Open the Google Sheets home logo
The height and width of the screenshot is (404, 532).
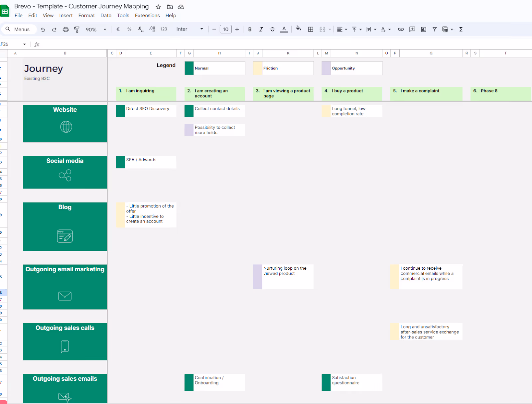point(5,11)
